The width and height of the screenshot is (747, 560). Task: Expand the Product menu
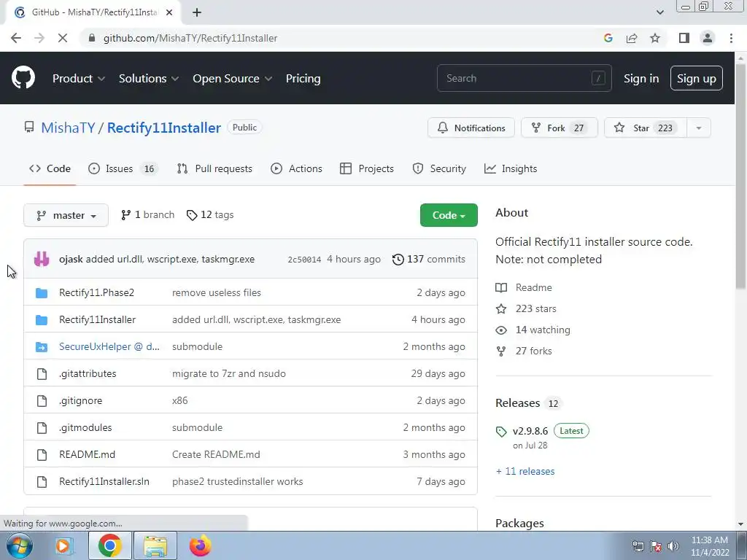pos(79,79)
